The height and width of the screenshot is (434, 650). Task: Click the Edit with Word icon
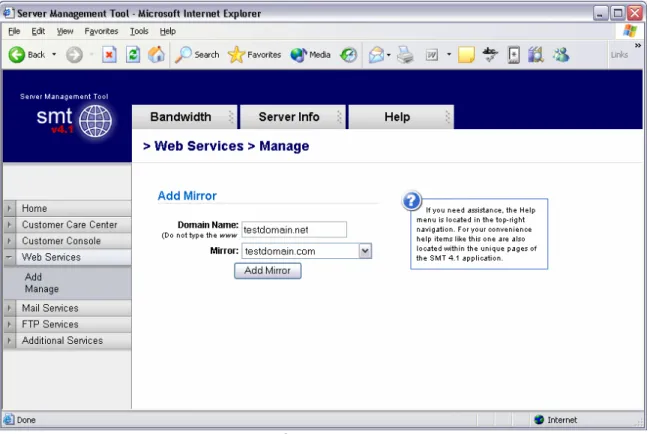432,55
